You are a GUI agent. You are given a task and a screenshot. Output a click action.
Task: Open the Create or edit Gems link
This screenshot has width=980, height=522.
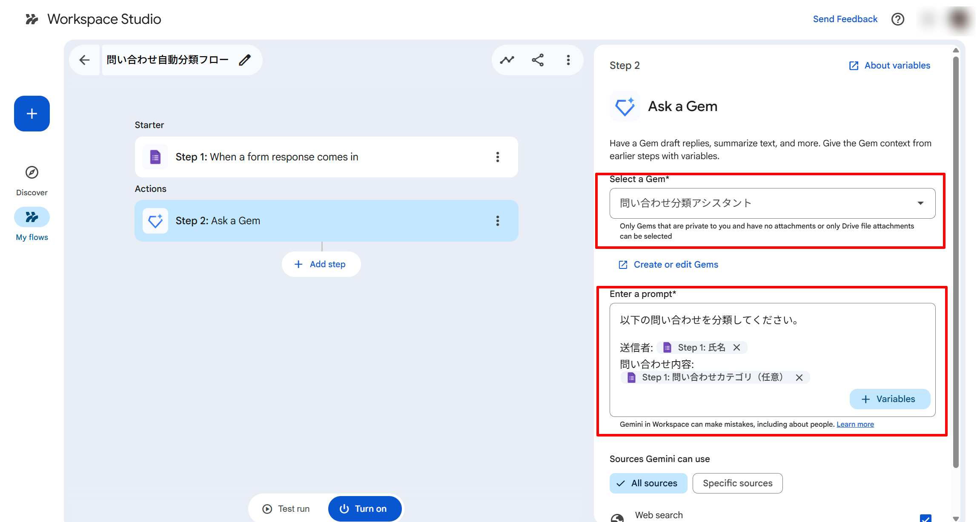tap(676, 265)
